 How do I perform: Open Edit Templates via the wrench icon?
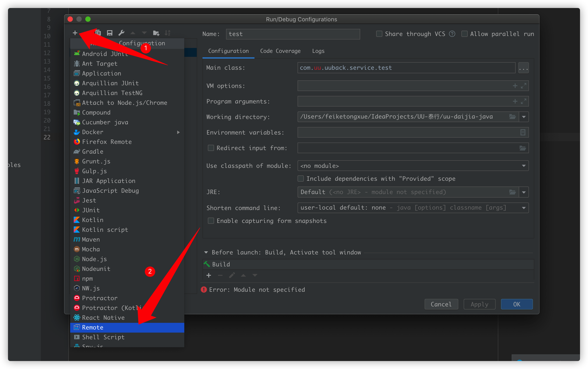click(121, 33)
